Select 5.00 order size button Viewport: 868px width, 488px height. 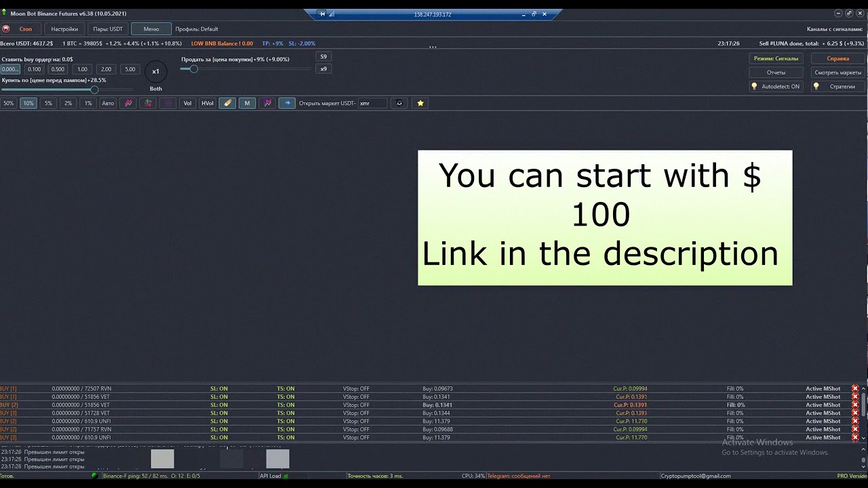130,69
